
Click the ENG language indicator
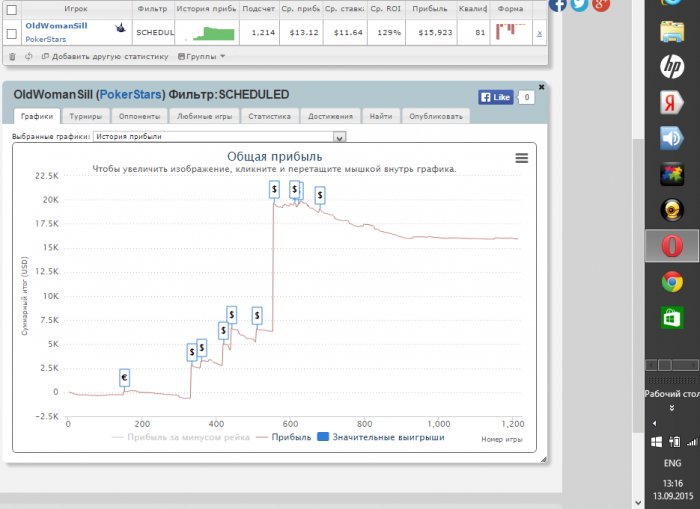point(672,463)
